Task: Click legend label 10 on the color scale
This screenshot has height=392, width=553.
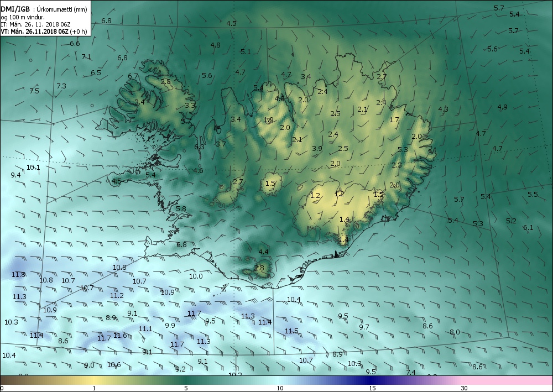Action: click(280, 388)
